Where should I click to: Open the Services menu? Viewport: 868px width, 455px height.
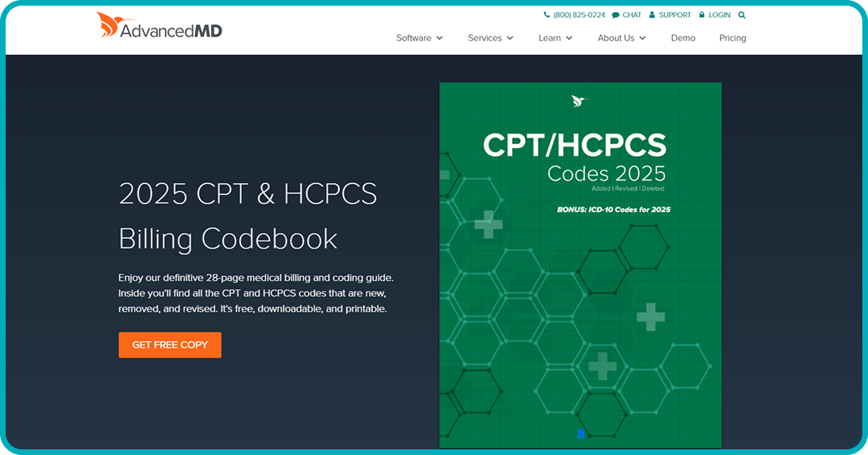[485, 38]
